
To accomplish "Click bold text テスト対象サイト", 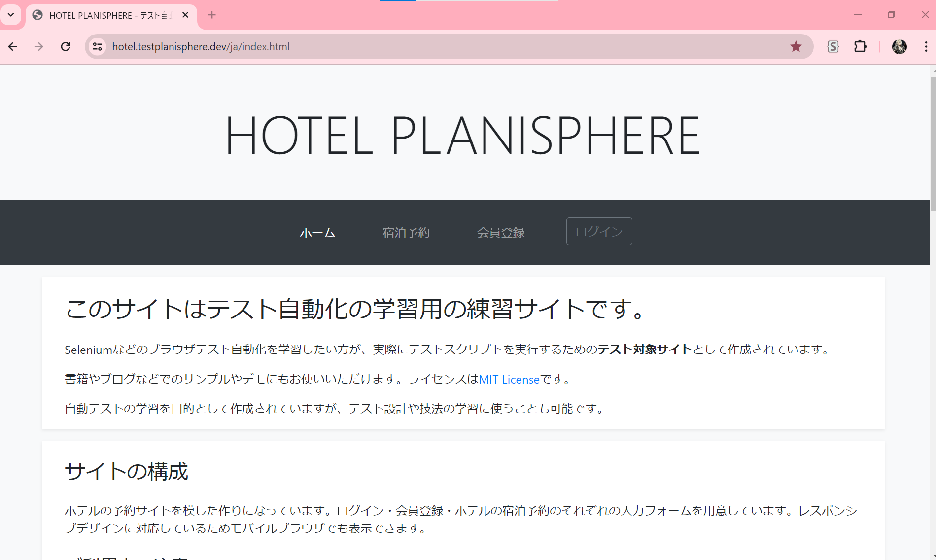I will (645, 350).
